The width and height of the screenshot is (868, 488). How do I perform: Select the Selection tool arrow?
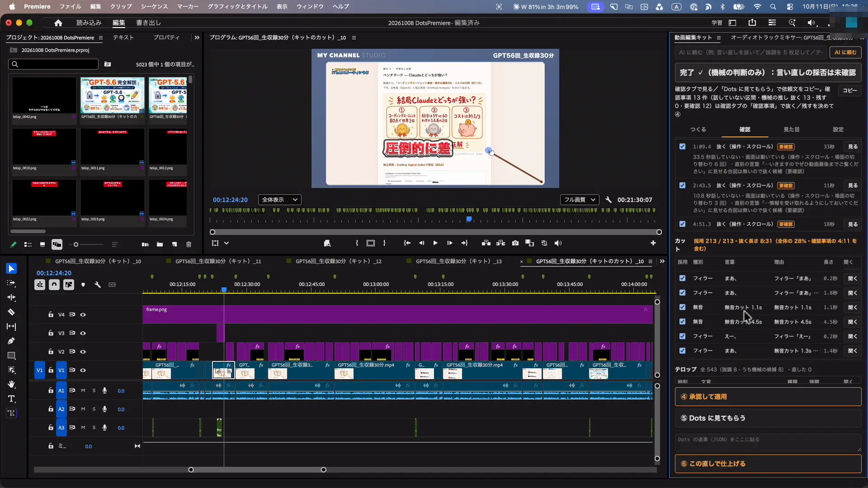[x=12, y=268]
